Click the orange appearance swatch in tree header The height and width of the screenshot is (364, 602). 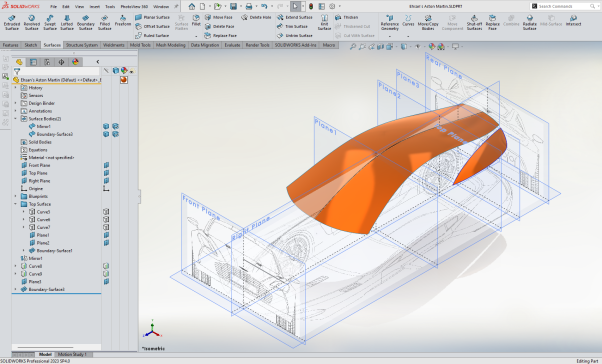coord(124,80)
